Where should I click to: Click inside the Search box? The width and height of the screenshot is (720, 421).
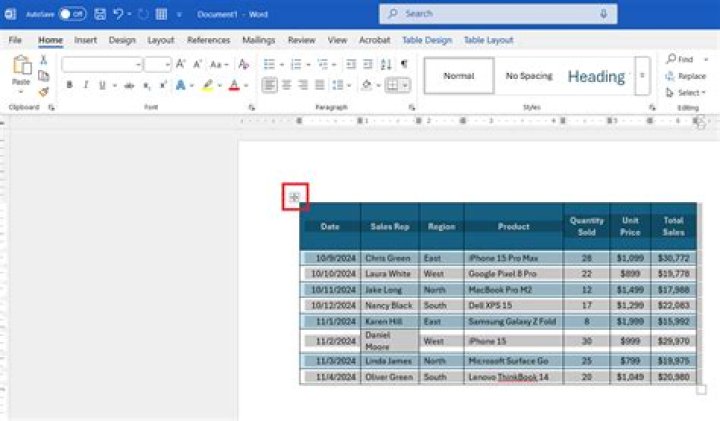[x=498, y=14]
